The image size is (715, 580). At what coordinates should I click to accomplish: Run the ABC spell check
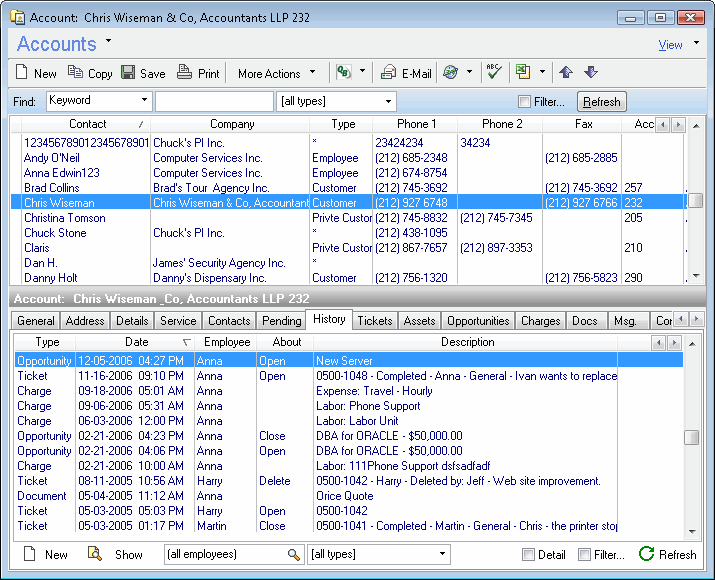pyautogui.click(x=492, y=73)
